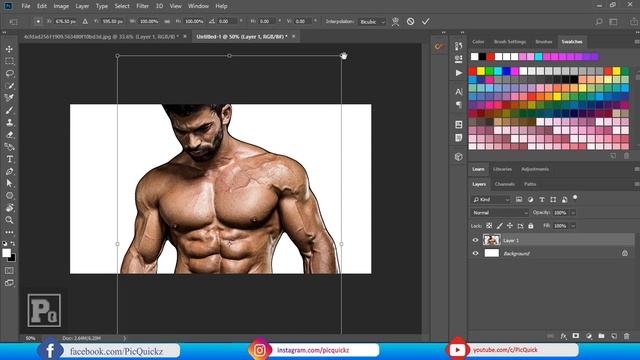Open the Fill value dropdown arrow
This screenshot has width=640, height=360.
573,226
